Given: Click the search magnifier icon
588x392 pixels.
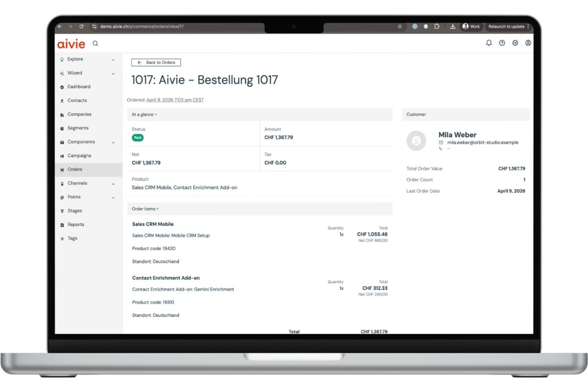Looking at the screenshot, I should (95, 44).
